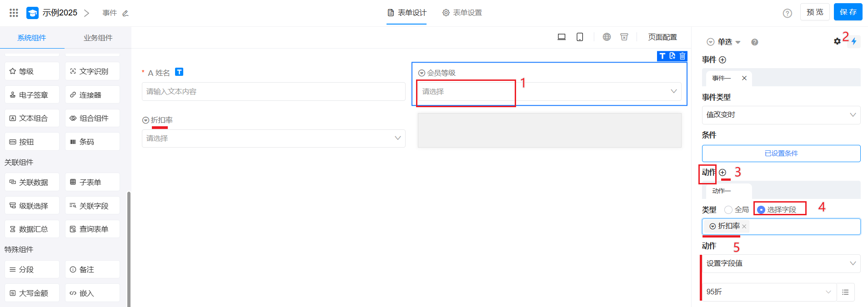Expand the 事件类型 值改变时 dropdown
868x307 pixels.
(781, 115)
